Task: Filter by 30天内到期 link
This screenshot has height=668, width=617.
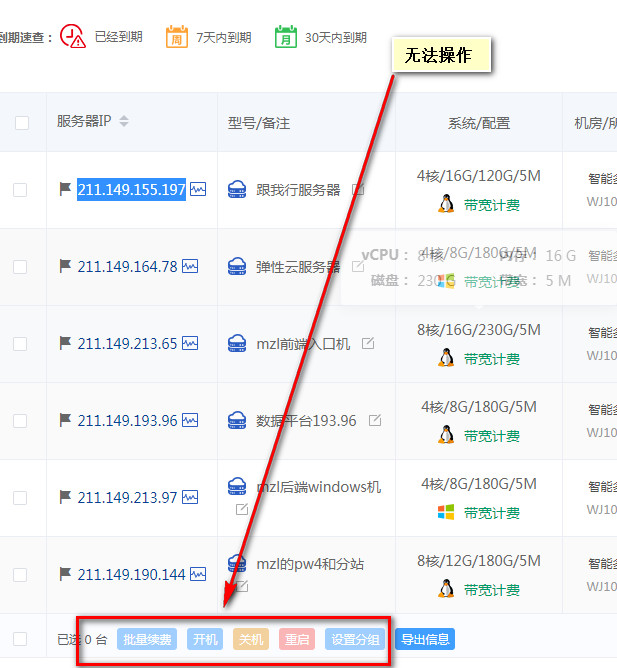Action: [x=336, y=37]
